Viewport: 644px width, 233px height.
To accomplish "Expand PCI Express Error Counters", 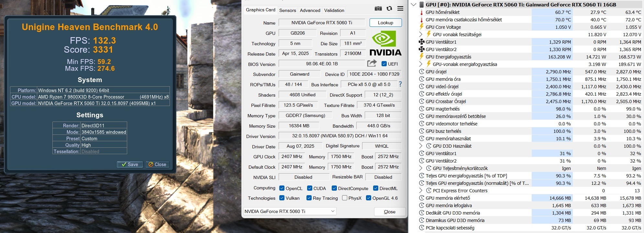I will [421, 190].
